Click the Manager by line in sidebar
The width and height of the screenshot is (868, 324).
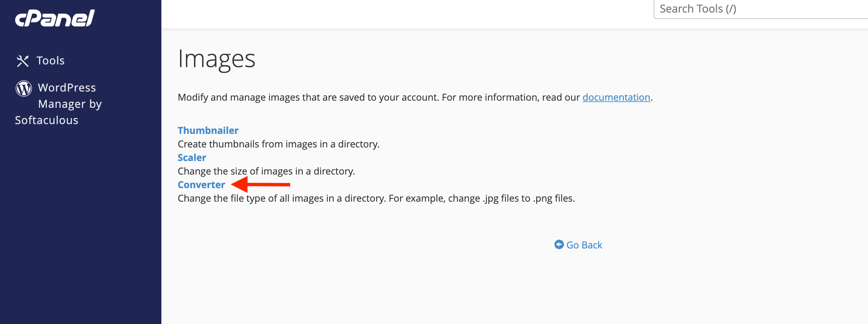tap(70, 104)
